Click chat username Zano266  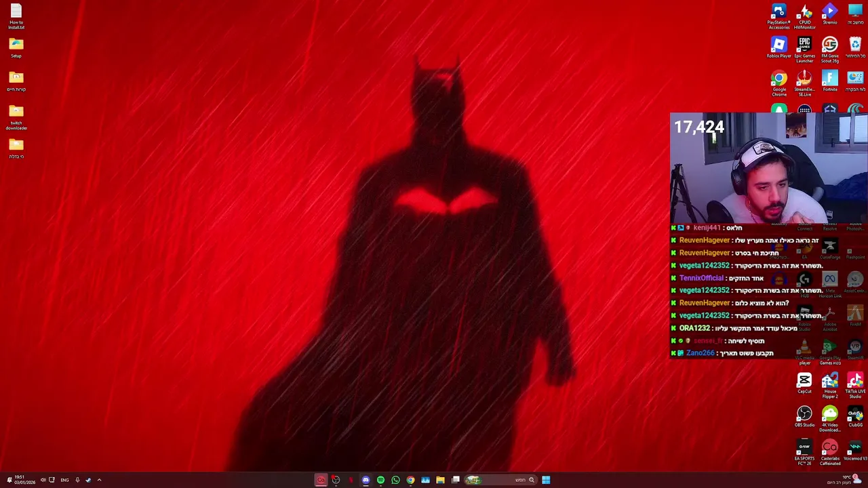click(700, 353)
